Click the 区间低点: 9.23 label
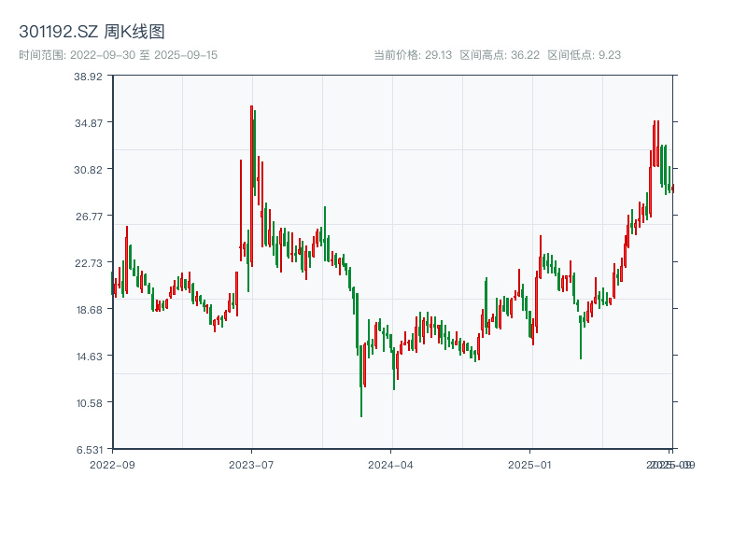The width and height of the screenshot is (747, 560). (585, 55)
